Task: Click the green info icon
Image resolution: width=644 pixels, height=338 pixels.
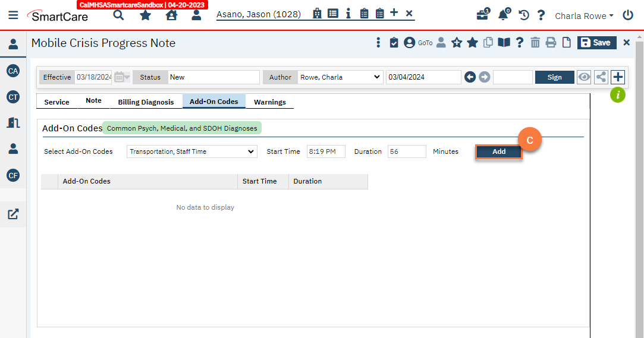Action: point(618,94)
